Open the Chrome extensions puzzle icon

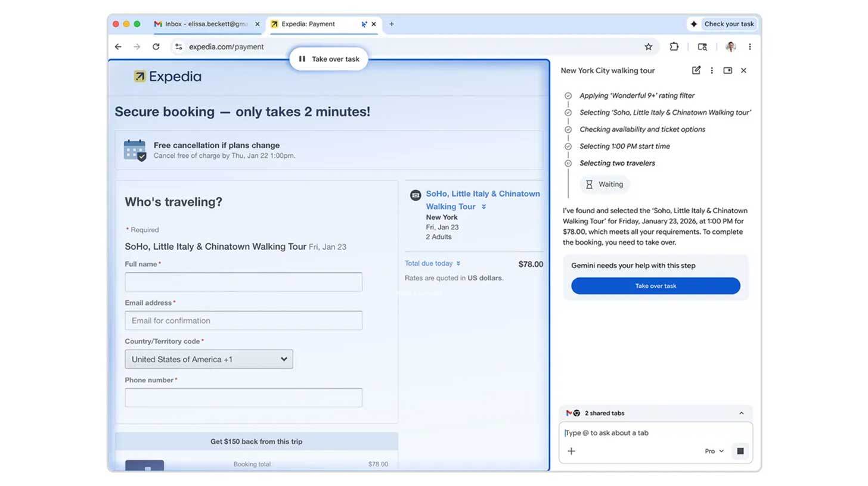tap(674, 46)
